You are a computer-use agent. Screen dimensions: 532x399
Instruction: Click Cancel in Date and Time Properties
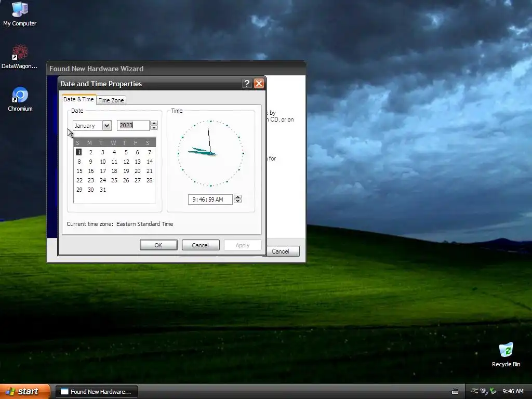tap(201, 245)
